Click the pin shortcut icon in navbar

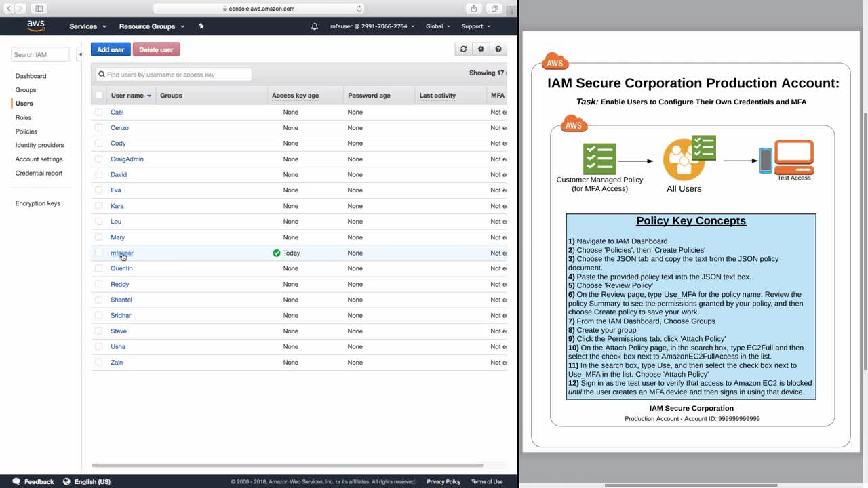[201, 26]
